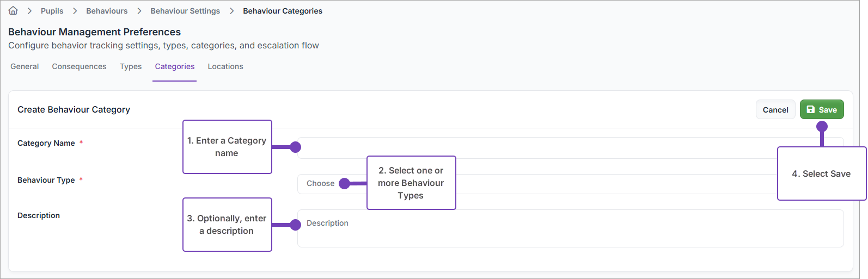Click the green Save button
Viewport: 868px width, 279px height.
click(x=822, y=110)
